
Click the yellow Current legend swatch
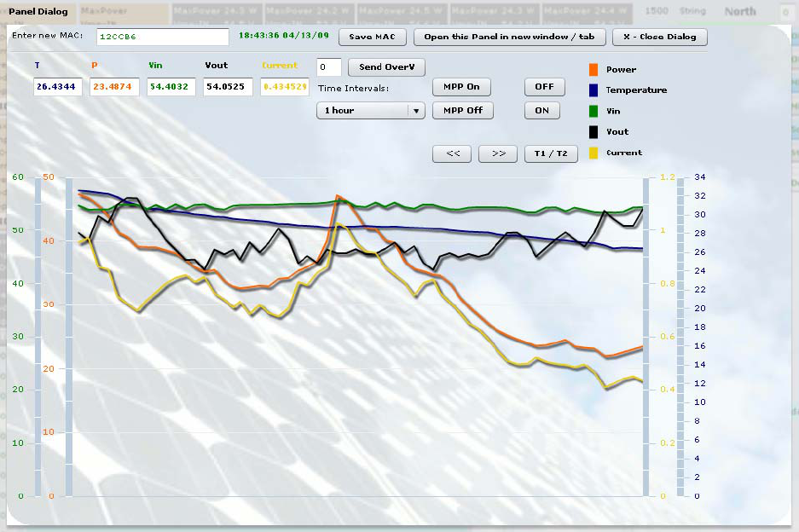coord(593,153)
